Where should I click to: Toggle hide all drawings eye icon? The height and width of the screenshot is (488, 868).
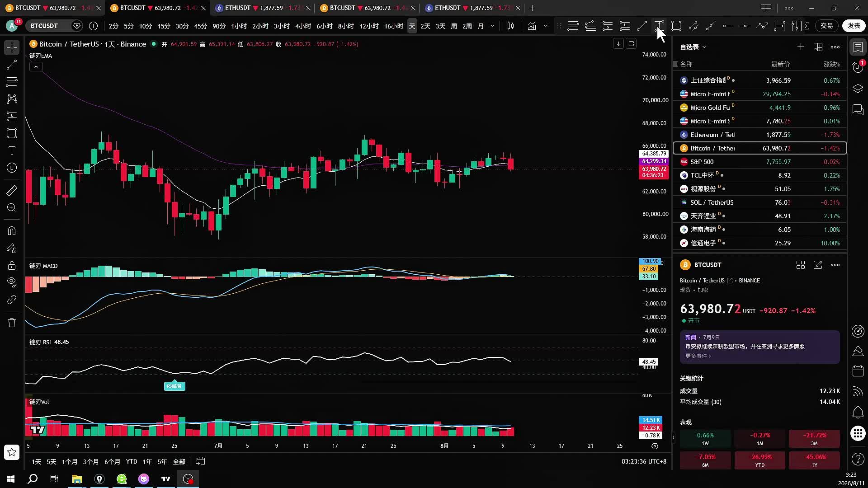click(12, 282)
